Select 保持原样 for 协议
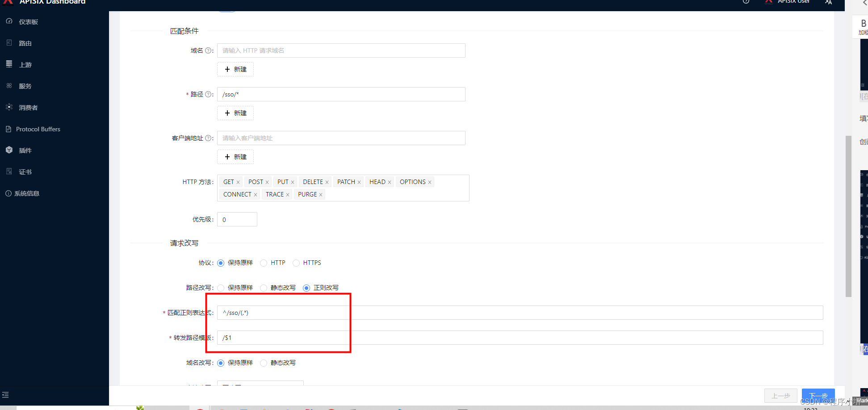 pos(221,263)
